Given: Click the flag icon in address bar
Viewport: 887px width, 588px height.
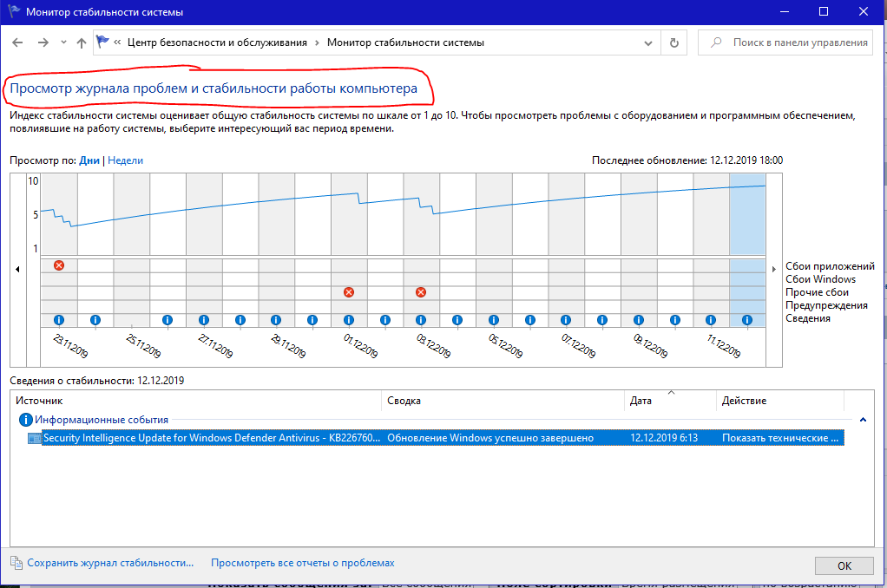Looking at the screenshot, I should click(x=102, y=42).
